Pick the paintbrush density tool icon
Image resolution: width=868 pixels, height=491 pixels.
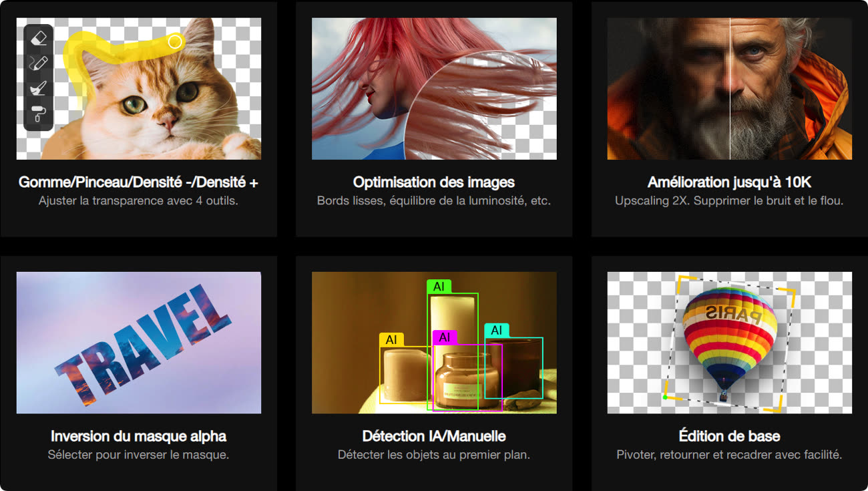(x=39, y=89)
